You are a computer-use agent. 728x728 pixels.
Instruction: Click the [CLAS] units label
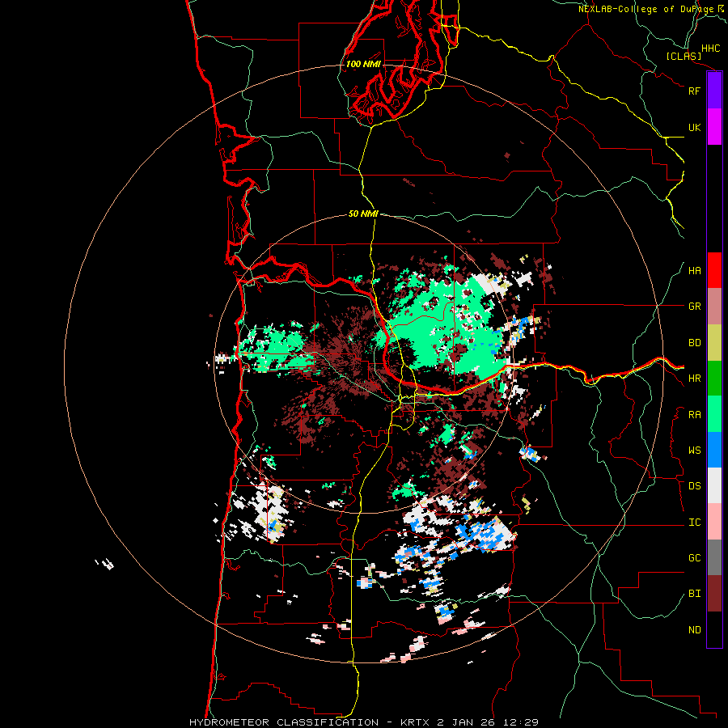(684, 56)
